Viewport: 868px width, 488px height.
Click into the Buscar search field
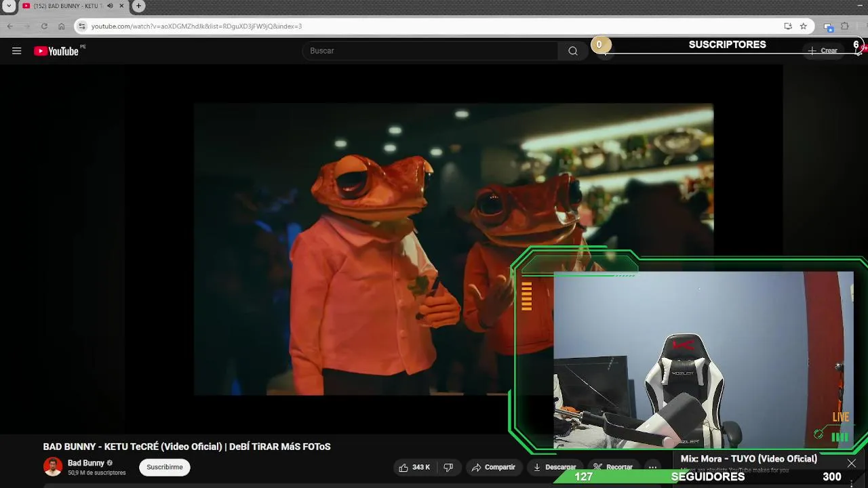[x=430, y=51]
